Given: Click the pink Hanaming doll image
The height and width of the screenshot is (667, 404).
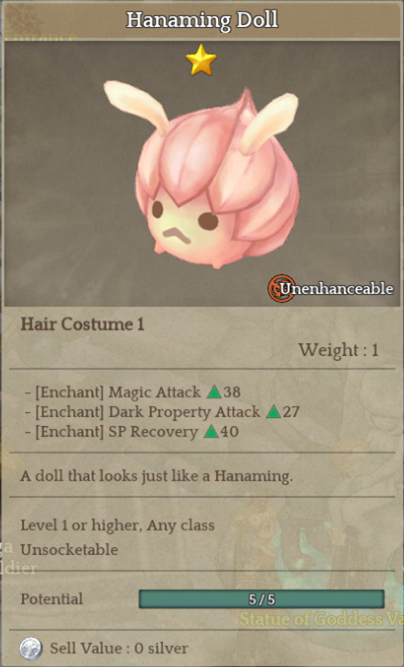Looking at the screenshot, I should coord(202,174).
